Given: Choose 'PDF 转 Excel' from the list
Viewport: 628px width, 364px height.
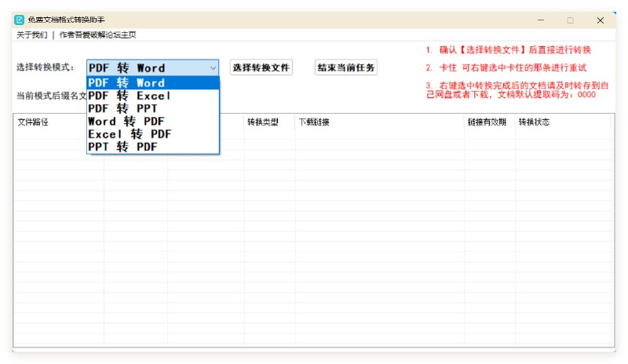Looking at the screenshot, I should pyautogui.click(x=153, y=96).
